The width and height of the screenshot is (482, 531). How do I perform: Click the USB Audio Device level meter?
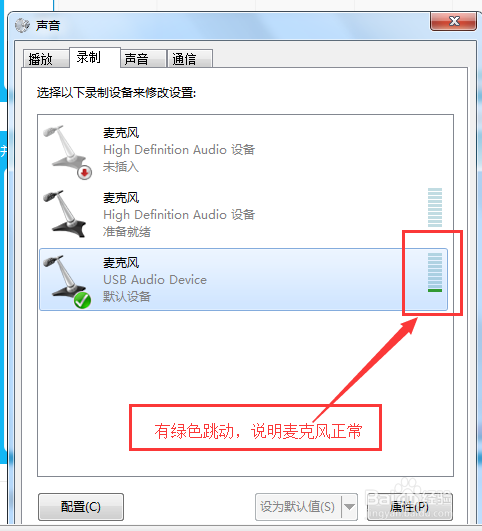[x=435, y=272]
